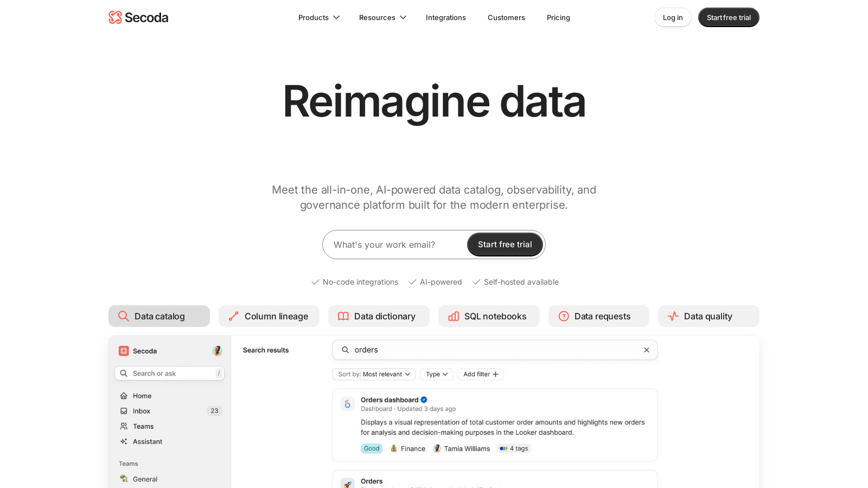868x488 pixels.
Task: Open the Products dropdown menu
Action: click(x=319, y=17)
